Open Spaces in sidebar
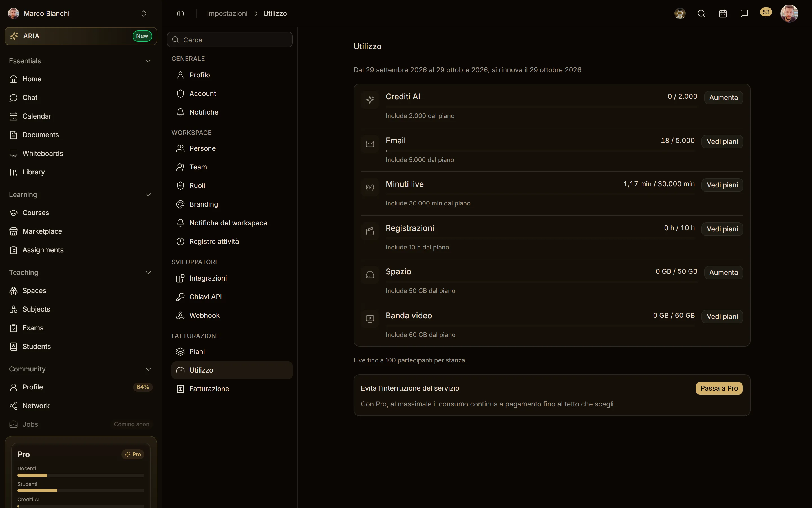This screenshot has width=812, height=508. [81, 291]
